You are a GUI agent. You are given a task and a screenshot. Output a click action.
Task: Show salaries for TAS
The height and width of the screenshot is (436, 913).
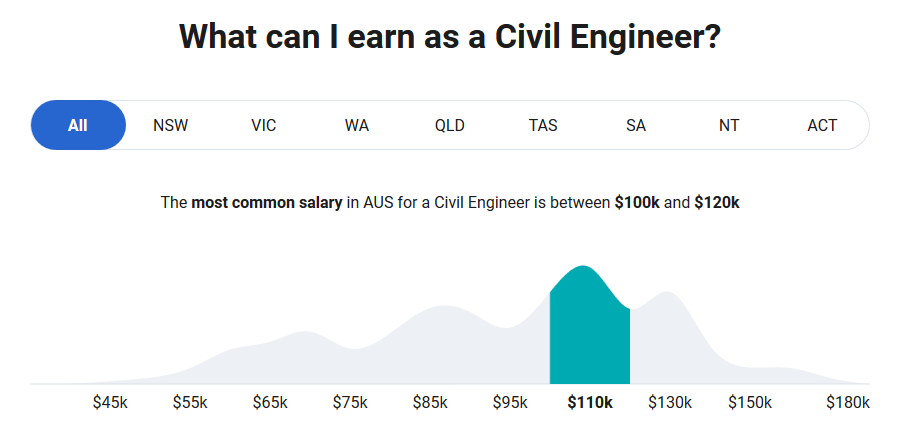pyautogui.click(x=543, y=125)
